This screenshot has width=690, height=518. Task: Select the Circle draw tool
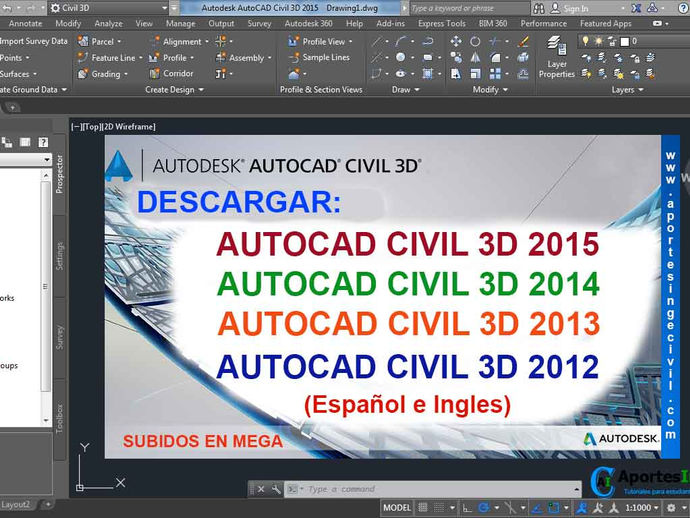401,57
